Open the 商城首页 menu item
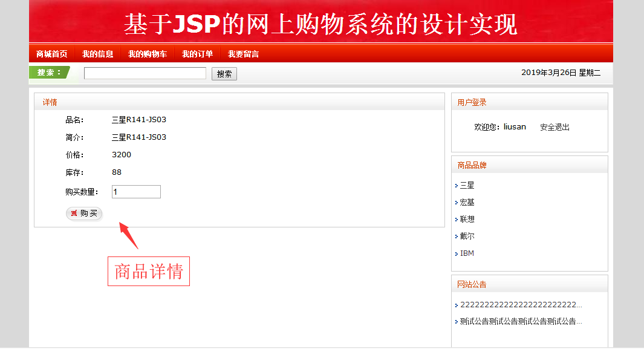 (52, 54)
